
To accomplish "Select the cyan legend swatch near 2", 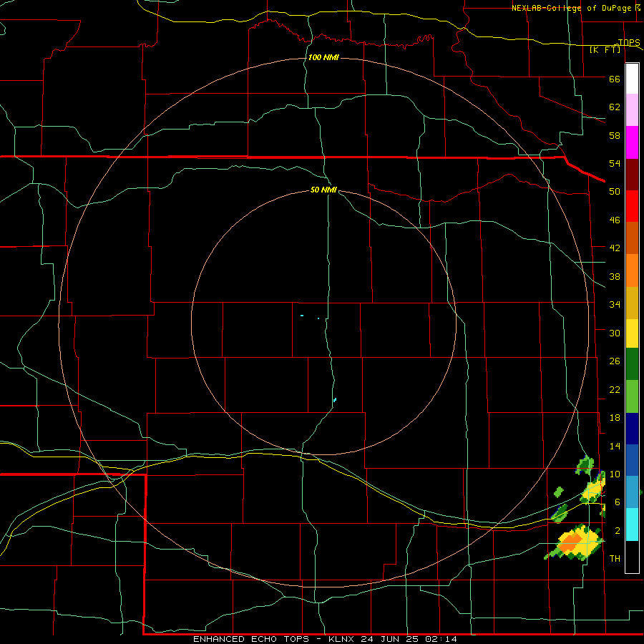I will [x=632, y=525].
